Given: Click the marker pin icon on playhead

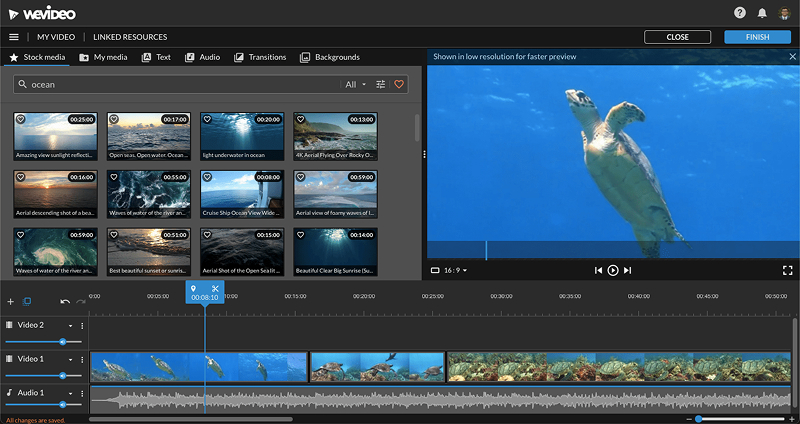Looking at the screenshot, I should pyautogui.click(x=194, y=289).
